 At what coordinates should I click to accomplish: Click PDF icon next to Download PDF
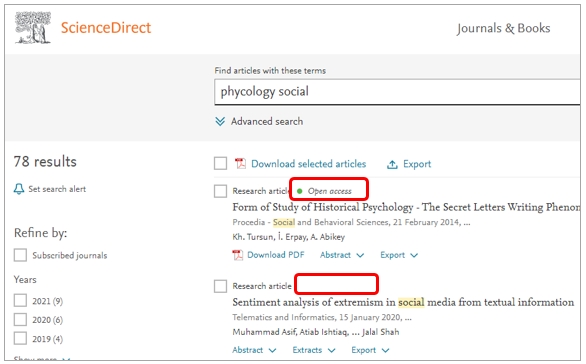238,255
